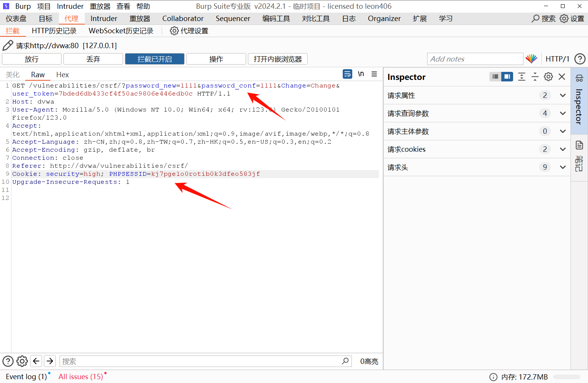Click the 丢弃 drop button
The height and width of the screenshot is (383, 588).
pyautogui.click(x=93, y=59)
